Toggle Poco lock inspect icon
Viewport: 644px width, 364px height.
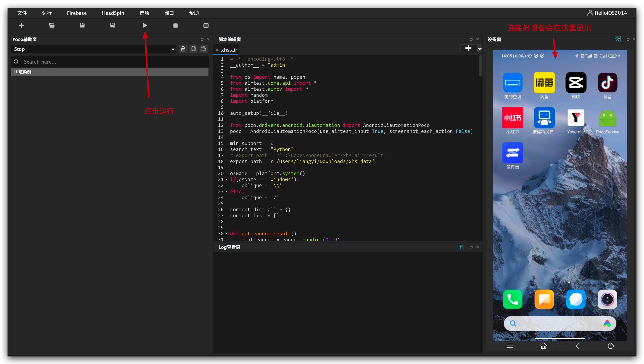(183, 49)
